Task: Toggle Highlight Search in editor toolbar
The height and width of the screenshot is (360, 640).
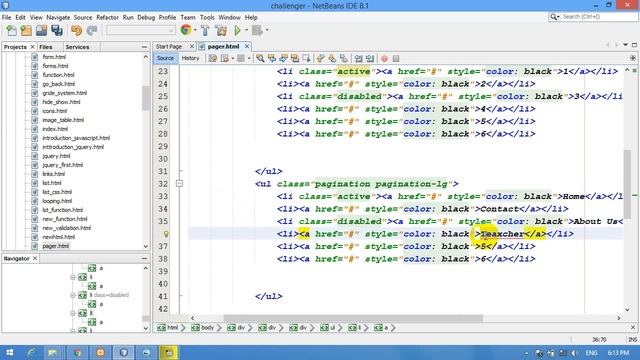Action: [x=294, y=58]
